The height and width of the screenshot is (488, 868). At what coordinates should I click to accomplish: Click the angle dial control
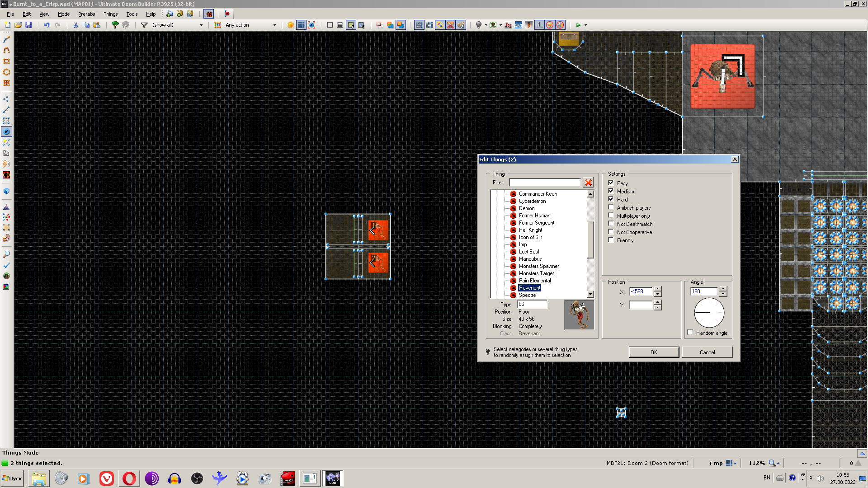[x=709, y=313]
